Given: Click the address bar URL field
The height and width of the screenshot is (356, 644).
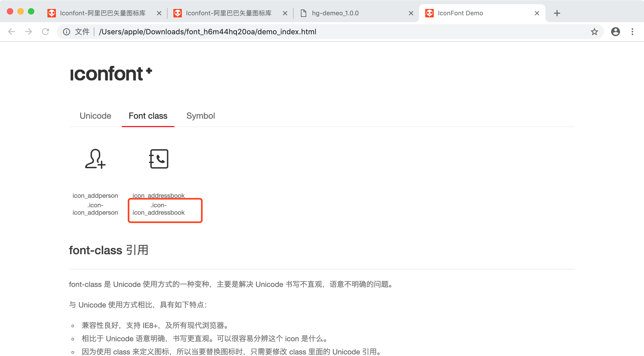Looking at the screenshot, I should [x=208, y=32].
